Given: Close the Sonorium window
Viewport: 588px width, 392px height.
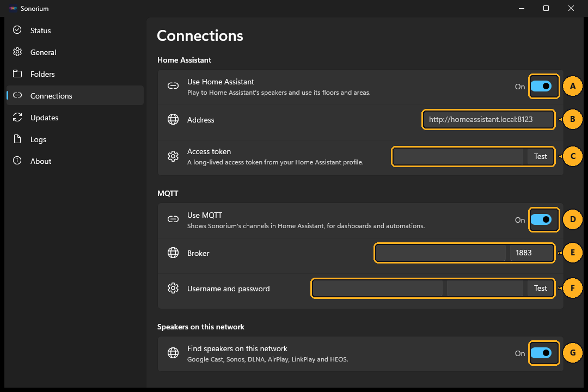Looking at the screenshot, I should tap(571, 8).
